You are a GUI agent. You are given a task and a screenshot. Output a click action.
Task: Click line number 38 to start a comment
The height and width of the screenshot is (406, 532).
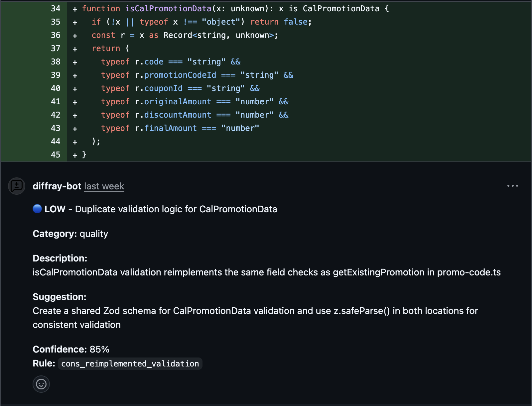[56, 61]
